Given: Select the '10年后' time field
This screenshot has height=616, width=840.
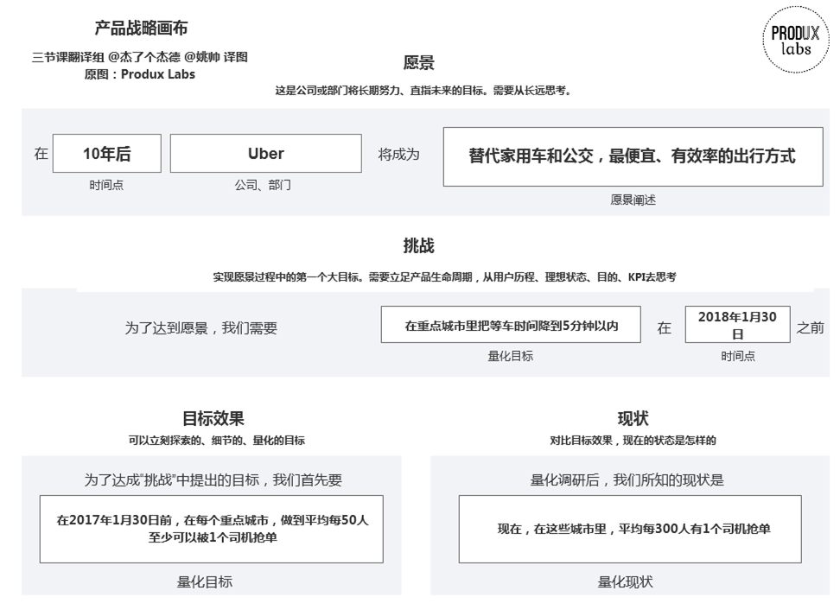Looking at the screenshot, I should 106,153.
